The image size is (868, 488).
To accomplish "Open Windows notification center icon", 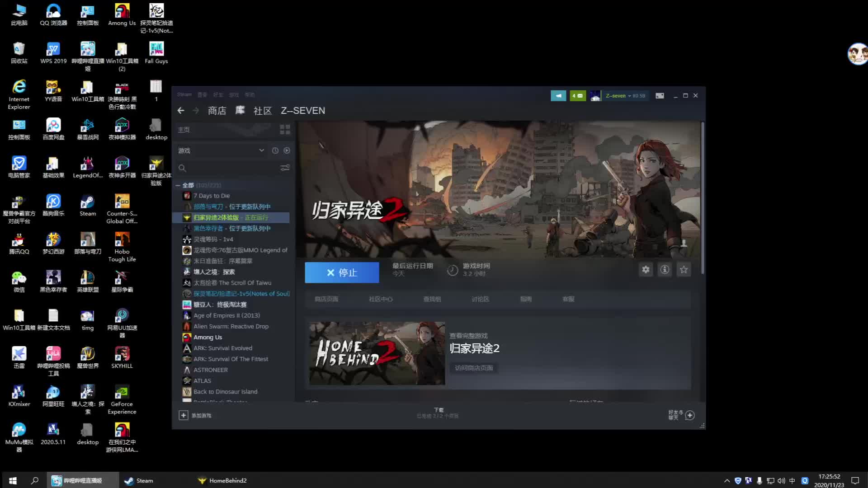I will pyautogui.click(x=855, y=480).
